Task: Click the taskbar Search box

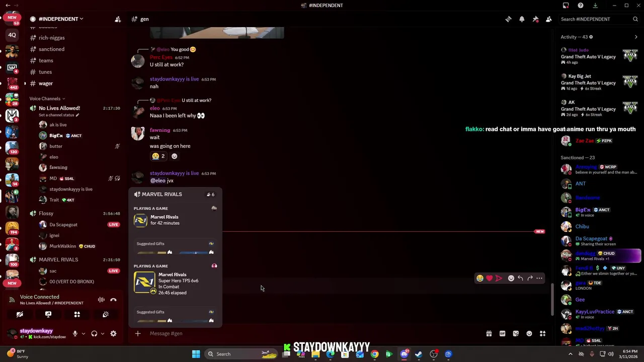Action: [240, 354]
